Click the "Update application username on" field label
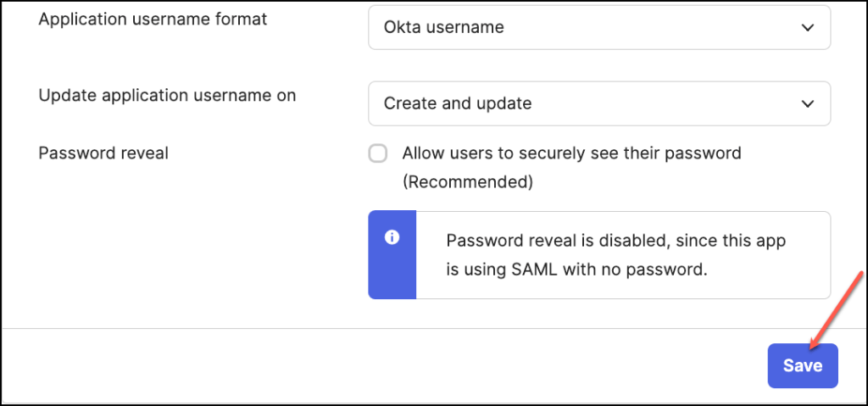This screenshot has width=868, height=406. click(167, 95)
